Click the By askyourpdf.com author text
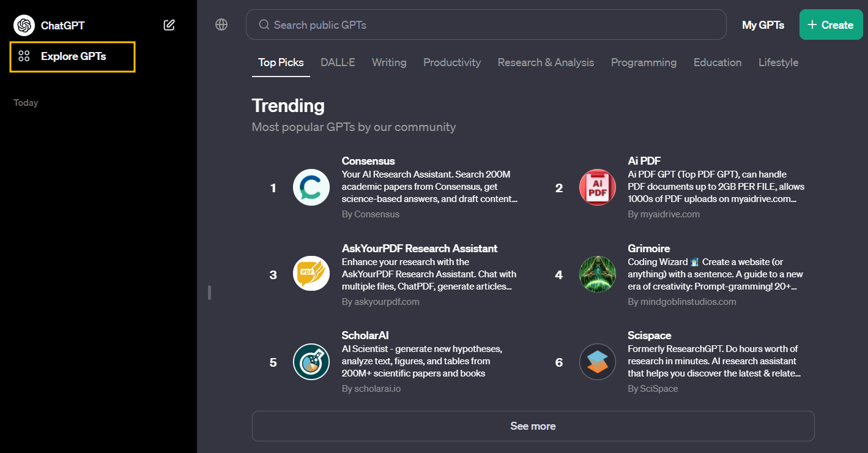 point(380,302)
